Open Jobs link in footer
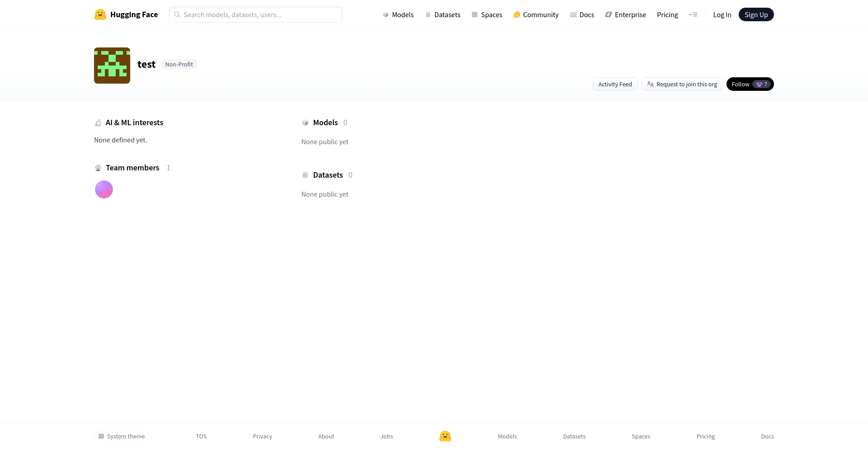The height and width of the screenshot is (452, 868). point(387,436)
